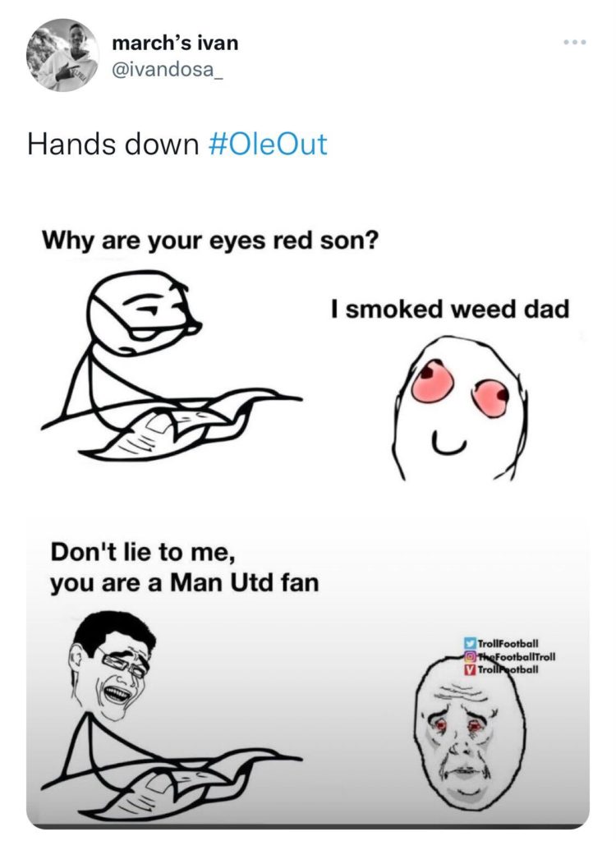The image size is (616, 841).
Task: Click the caption 'Why are your eyes red son?'
Action: 210,241
